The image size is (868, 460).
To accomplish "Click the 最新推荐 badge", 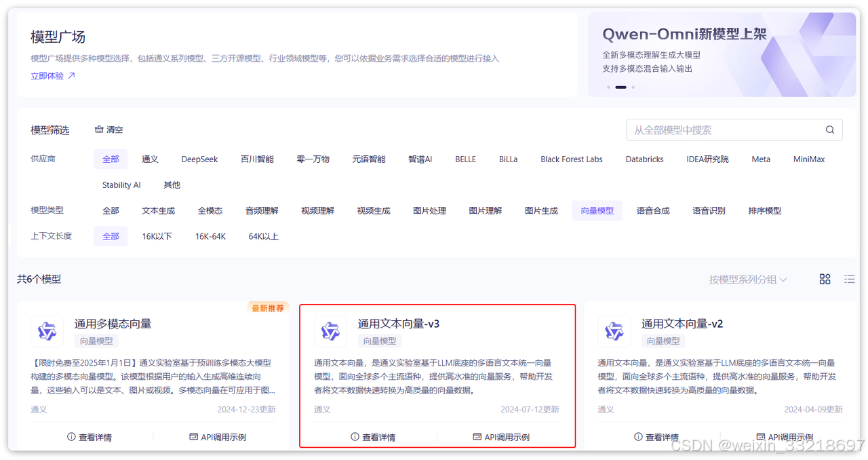I will coord(268,308).
